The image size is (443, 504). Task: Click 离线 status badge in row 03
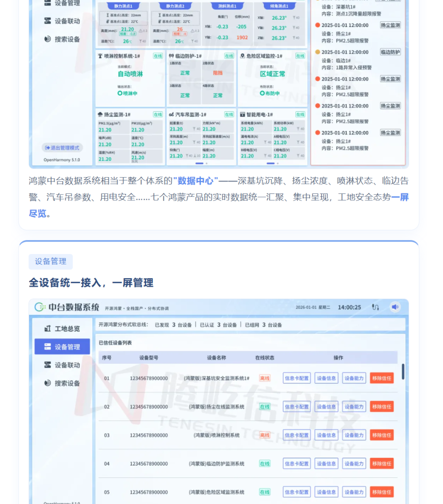(265, 435)
